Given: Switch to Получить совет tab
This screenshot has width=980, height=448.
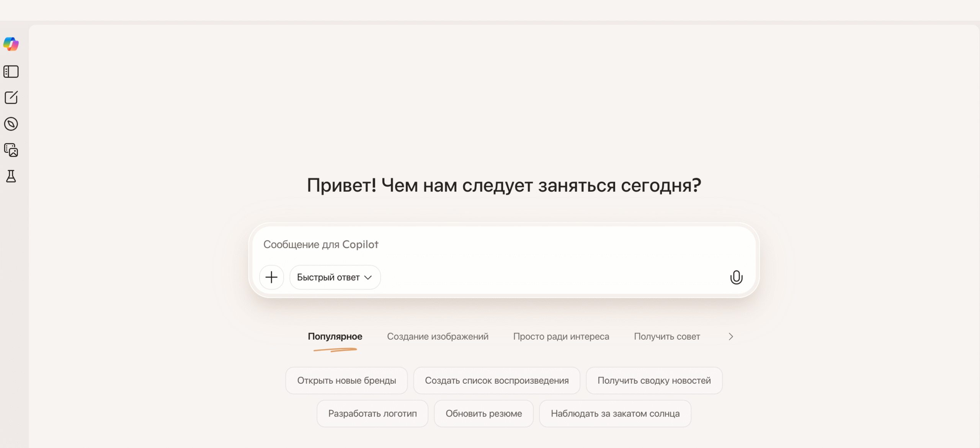Looking at the screenshot, I should (667, 336).
